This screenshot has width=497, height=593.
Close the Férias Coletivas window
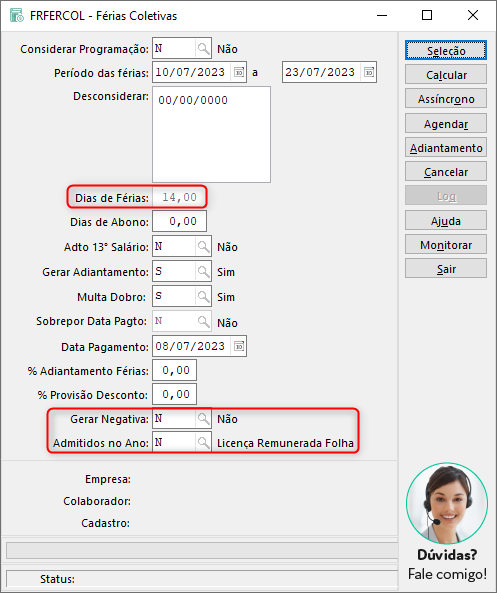tap(473, 15)
